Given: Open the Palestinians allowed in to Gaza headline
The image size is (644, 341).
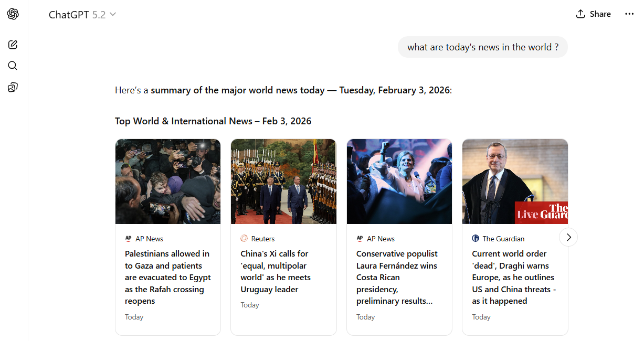Looking at the screenshot, I should (x=168, y=278).
